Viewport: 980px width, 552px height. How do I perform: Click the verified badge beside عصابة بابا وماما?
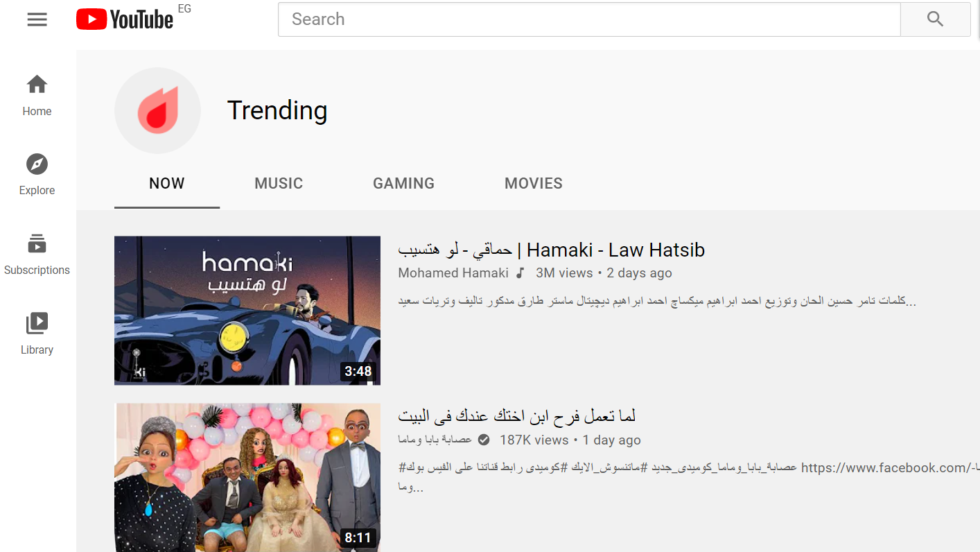[x=484, y=440]
